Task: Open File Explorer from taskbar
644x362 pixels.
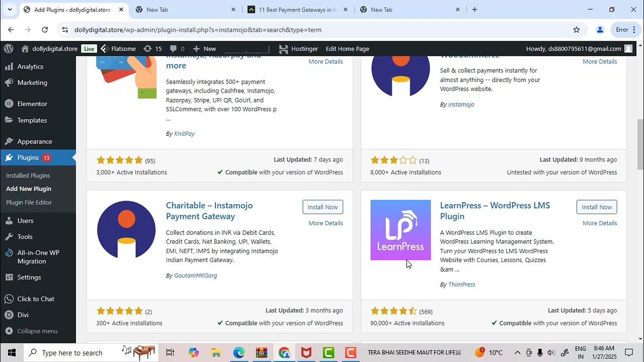Action: pos(216,352)
